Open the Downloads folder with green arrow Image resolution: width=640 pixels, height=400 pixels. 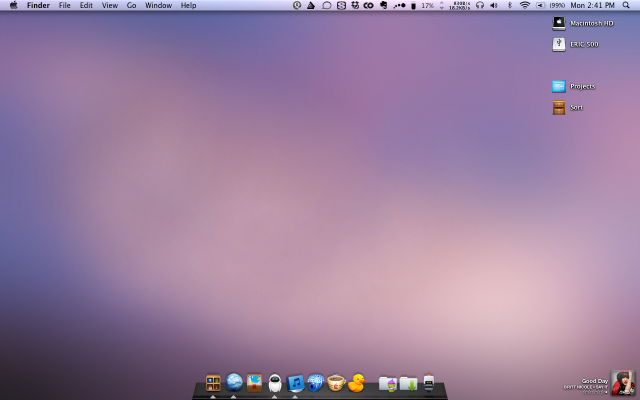409,384
